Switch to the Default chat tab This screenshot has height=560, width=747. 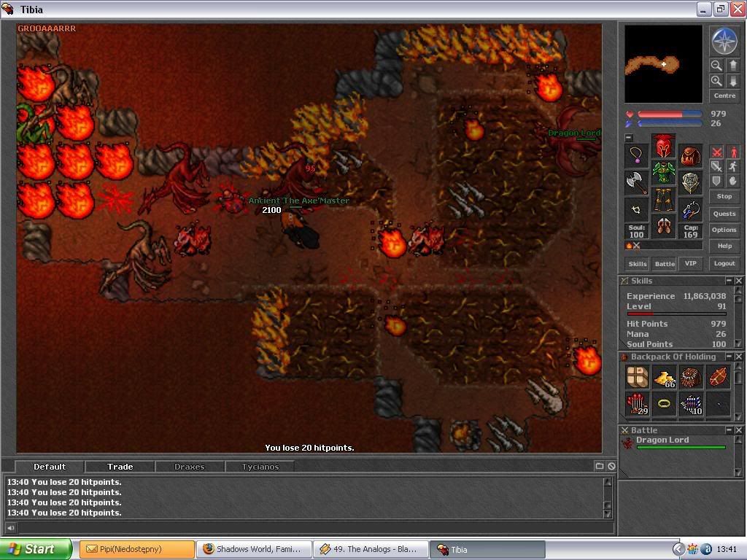coord(50,467)
